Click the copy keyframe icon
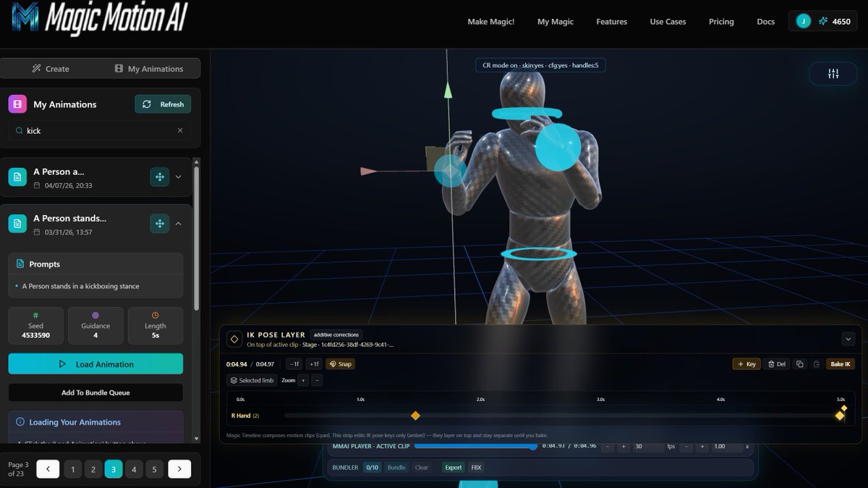The width and height of the screenshot is (868, 488). 799,364
